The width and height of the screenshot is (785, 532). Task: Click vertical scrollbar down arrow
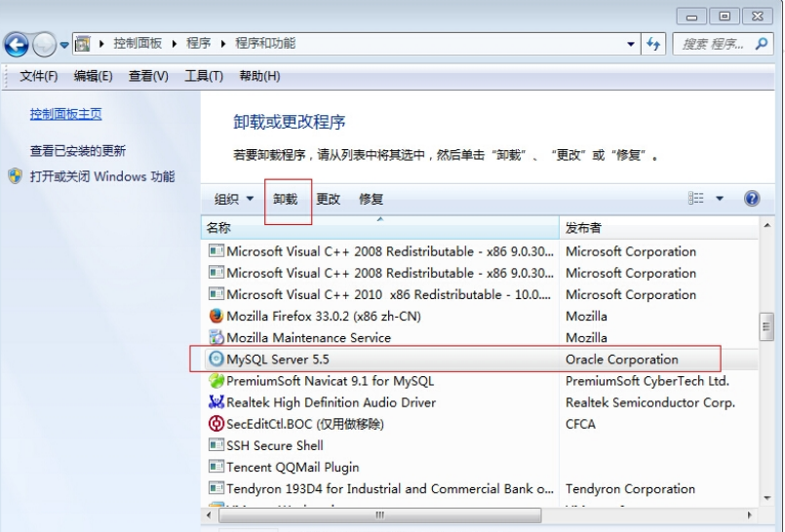click(767, 498)
